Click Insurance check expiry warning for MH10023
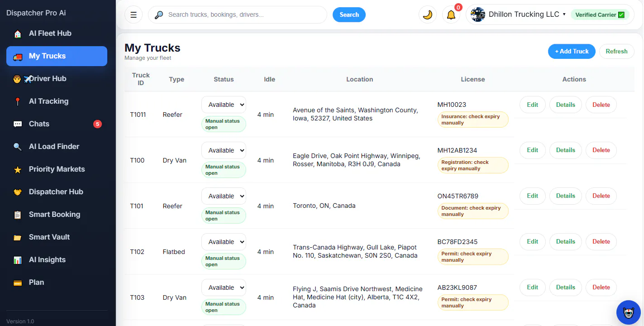The image size is (644, 326). click(473, 120)
